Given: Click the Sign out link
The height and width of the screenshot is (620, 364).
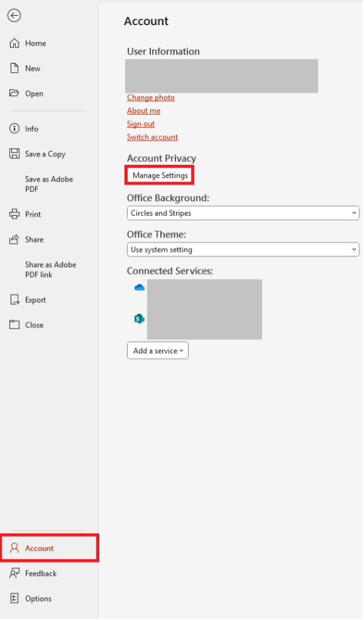Looking at the screenshot, I should click(141, 124).
